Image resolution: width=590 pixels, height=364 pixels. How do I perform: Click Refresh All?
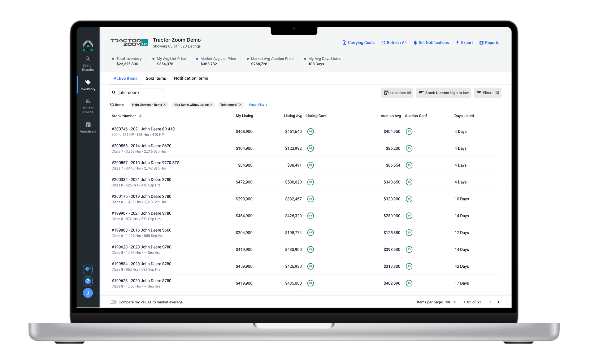point(394,43)
